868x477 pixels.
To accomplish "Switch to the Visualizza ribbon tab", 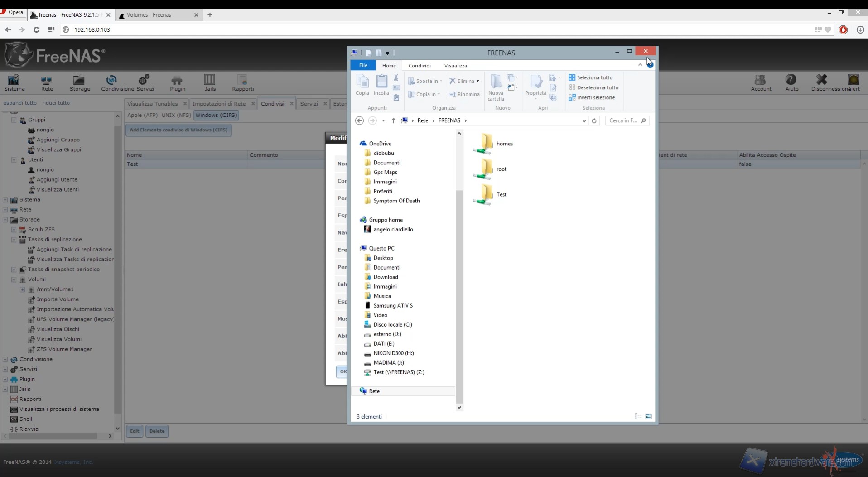I will pos(455,66).
